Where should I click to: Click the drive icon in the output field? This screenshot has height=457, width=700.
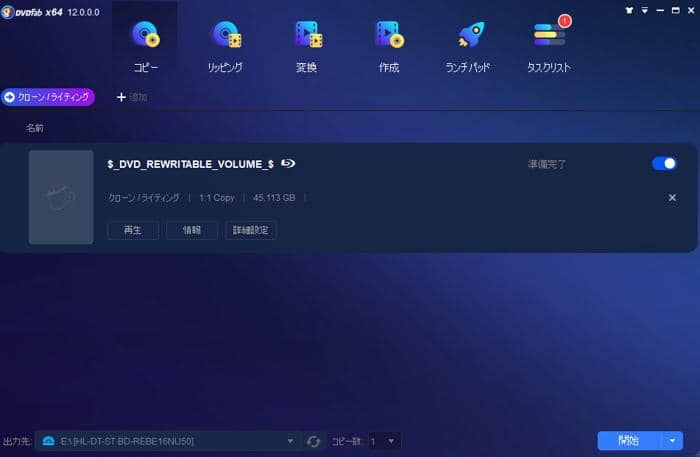pos(48,441)
